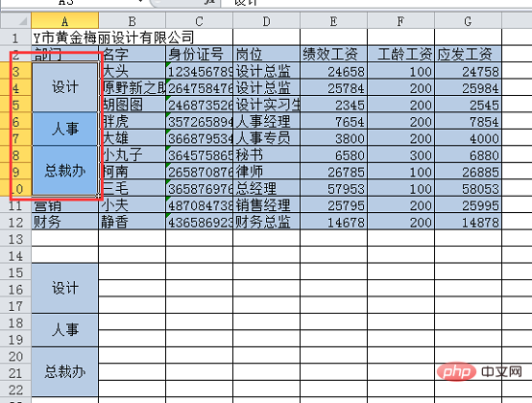532x403 pixels.
Task: Click ID number cell starting 436586923
Action: click(199, 223)
